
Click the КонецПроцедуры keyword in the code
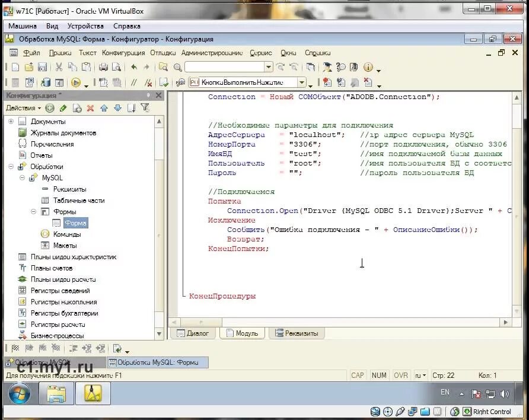(x=222, y=296)
